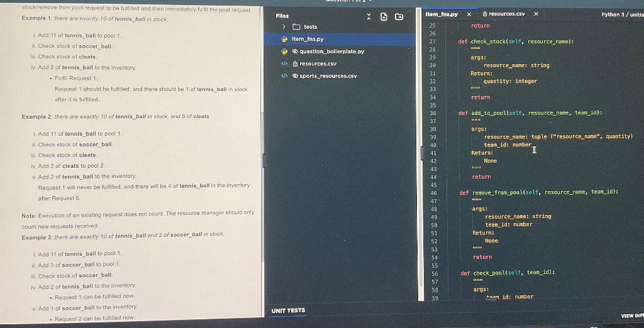The image size is (644, 328).
Task: Click splitter handle between Files and editor
Action: [x=422, y=154]
